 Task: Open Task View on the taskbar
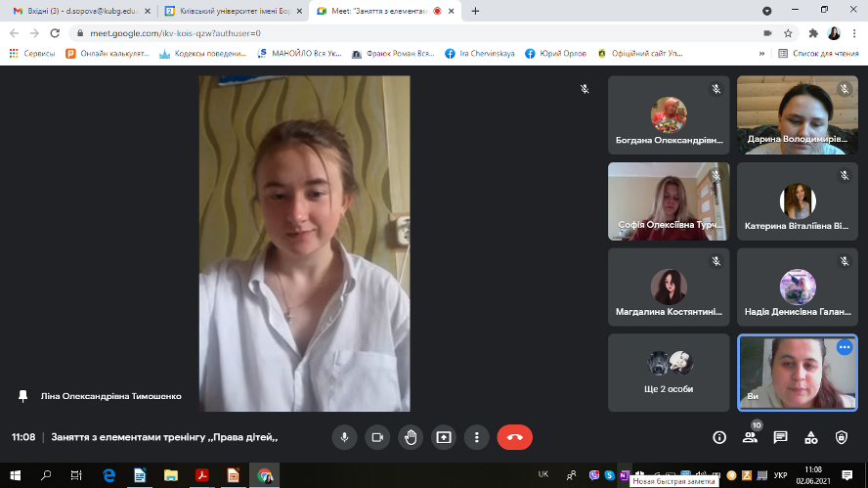pos(76,475)
